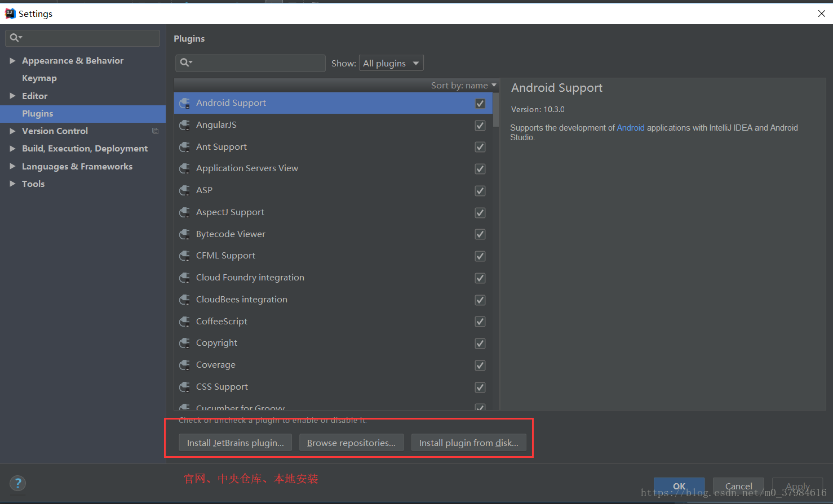Open Appearance & Behavior settings category
Screen dimensions: 833x504
[x=73, y=61]
